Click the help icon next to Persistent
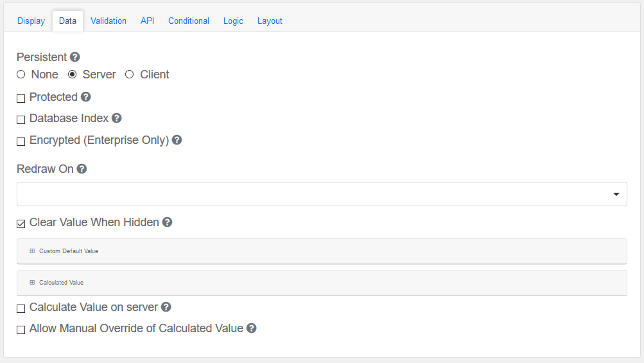Viewport: 644px width, 363px height. click(75, 57)
